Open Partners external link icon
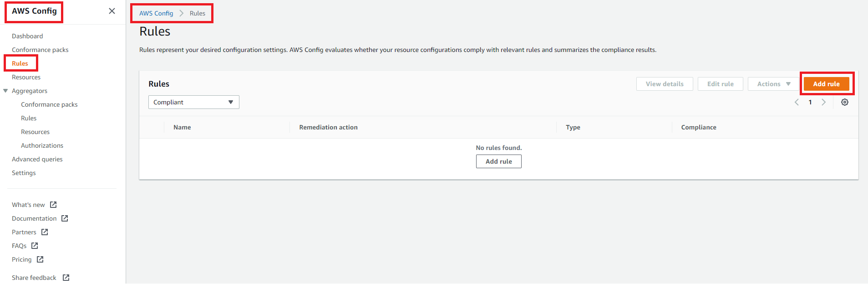 click(x=45, y=232)
